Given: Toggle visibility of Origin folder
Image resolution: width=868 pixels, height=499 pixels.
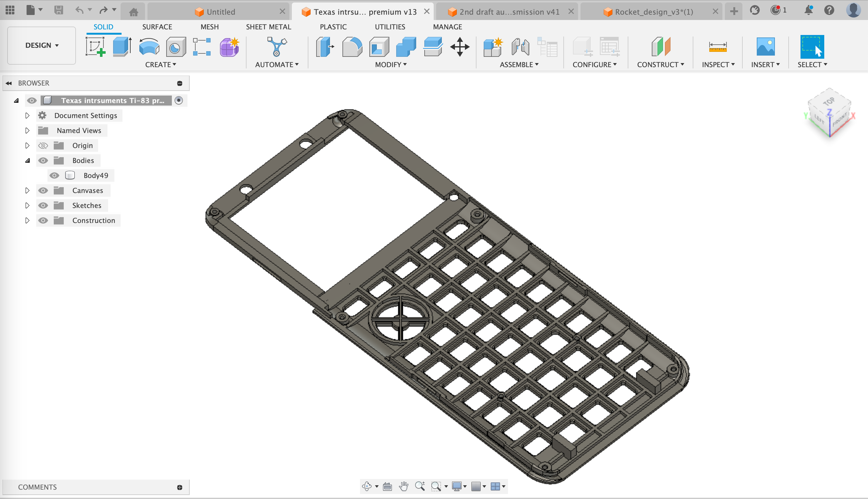Looking at the screenshot, I should pyautogui.click(x=42, y=145).
